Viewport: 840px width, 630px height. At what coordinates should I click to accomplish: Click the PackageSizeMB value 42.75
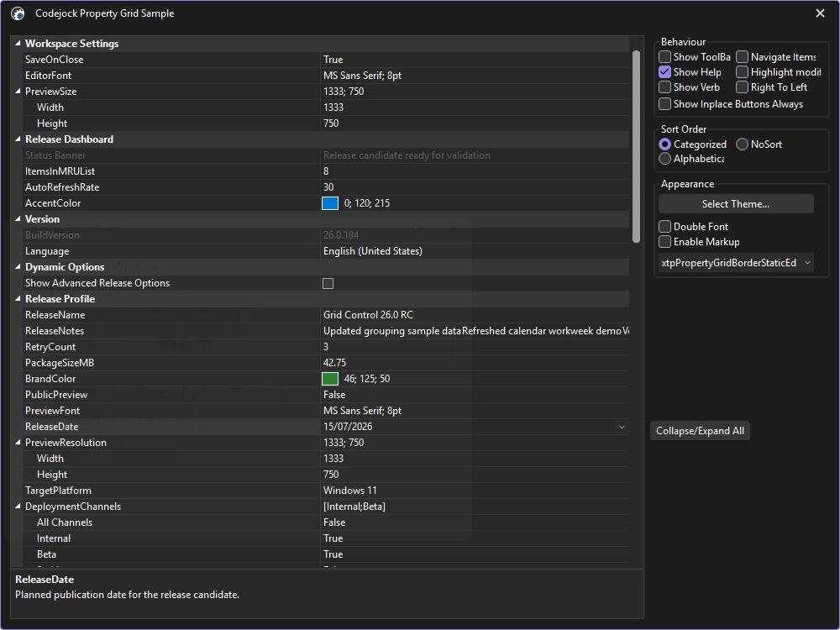tap(475, 363)
